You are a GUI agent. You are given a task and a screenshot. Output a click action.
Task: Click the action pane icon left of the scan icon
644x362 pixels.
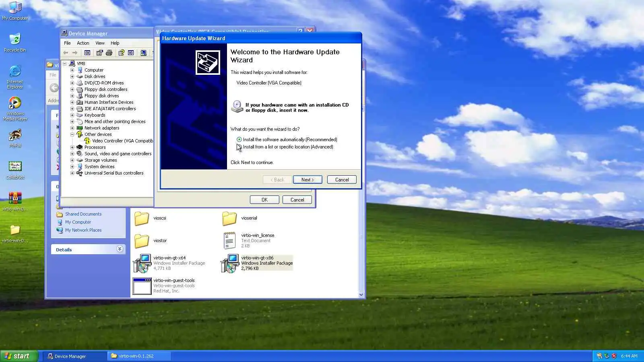(131, 53)
